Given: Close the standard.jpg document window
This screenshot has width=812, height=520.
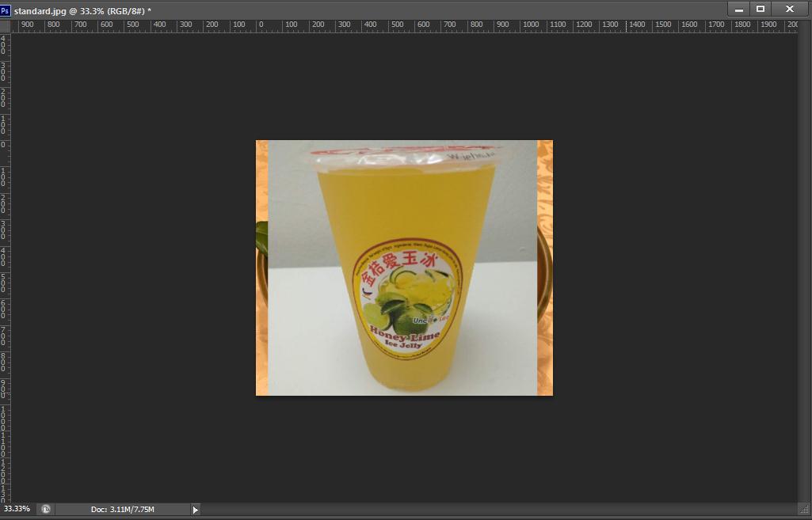Looking at the screenshot, I should 789,9.
